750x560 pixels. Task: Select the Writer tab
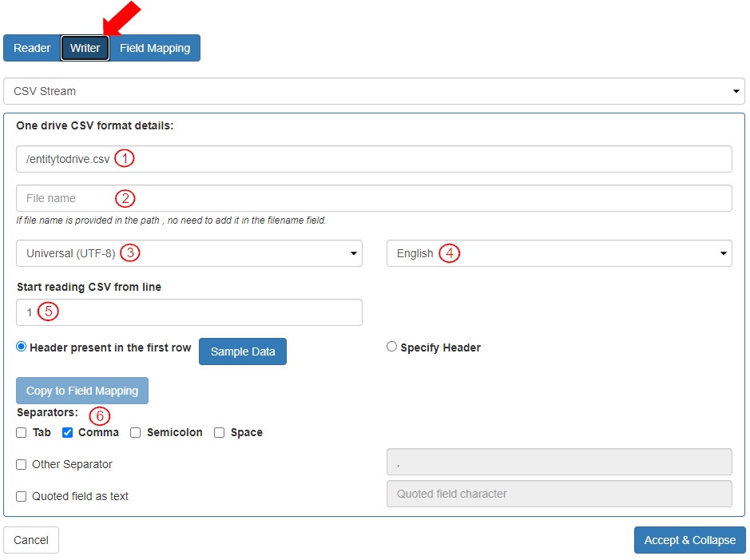coord(85,48)
